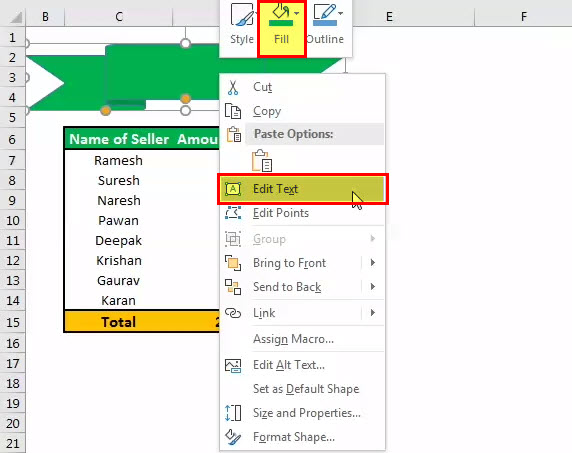
Task: Select column E header
Action: [x=389, y=16]
